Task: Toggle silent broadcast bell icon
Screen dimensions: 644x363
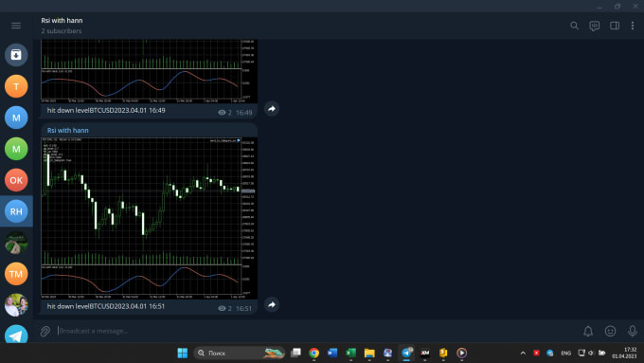Action: click(588, 331)
